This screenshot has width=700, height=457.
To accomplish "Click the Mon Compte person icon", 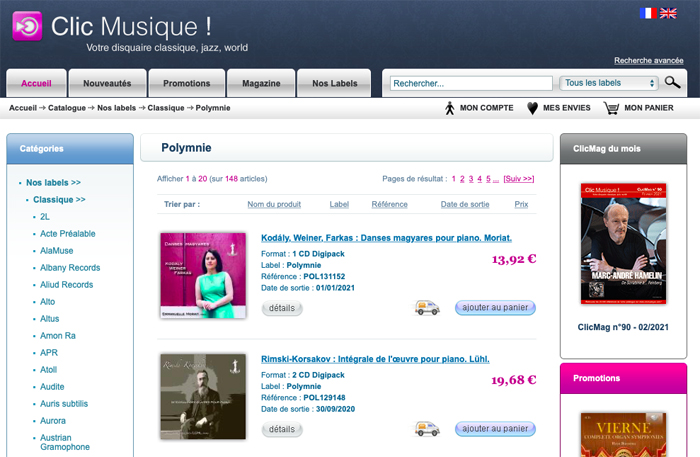I will point(450,108).
